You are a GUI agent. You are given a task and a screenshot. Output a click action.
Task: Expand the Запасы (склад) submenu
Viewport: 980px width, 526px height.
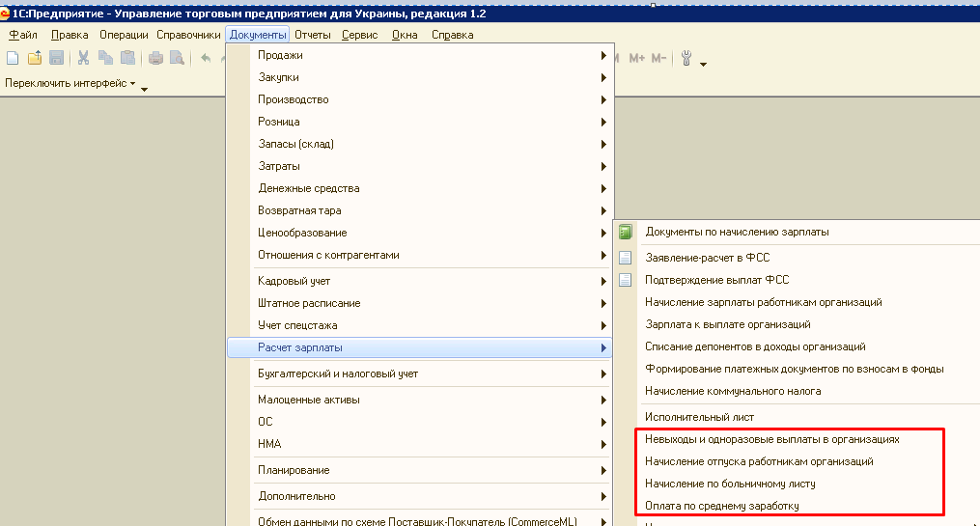pos(420,145)
